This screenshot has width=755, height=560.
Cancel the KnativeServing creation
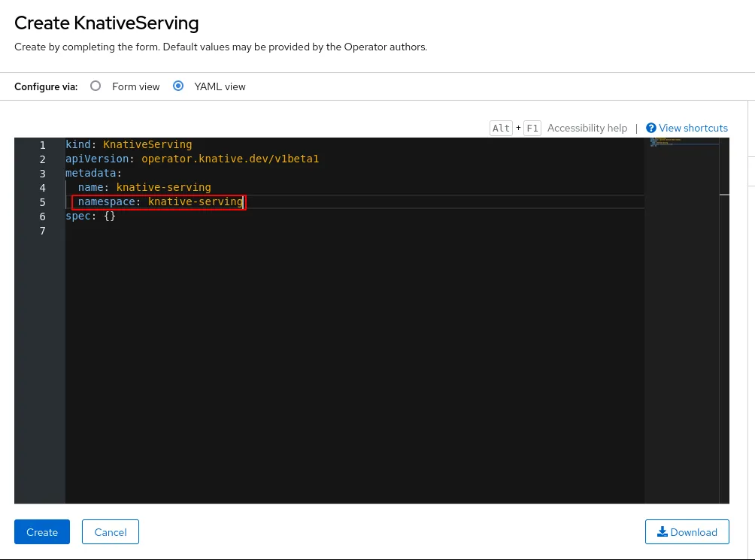coord(110,532)
